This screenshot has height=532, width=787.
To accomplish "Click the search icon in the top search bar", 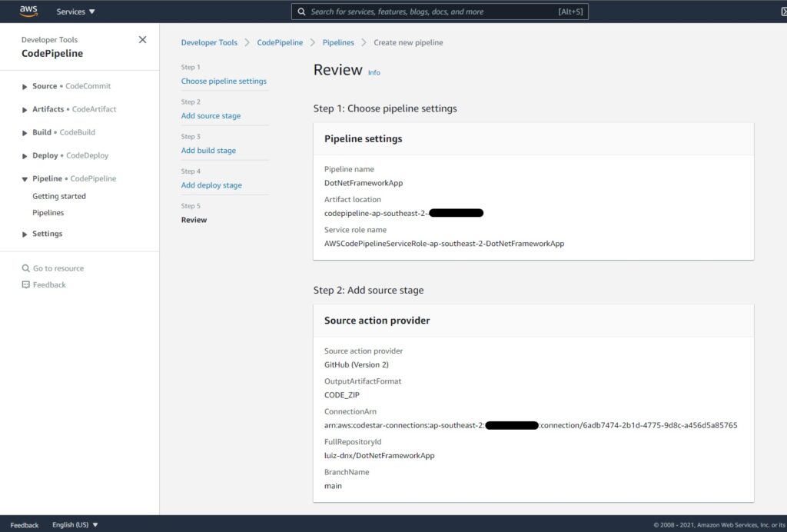I will 301,11.
